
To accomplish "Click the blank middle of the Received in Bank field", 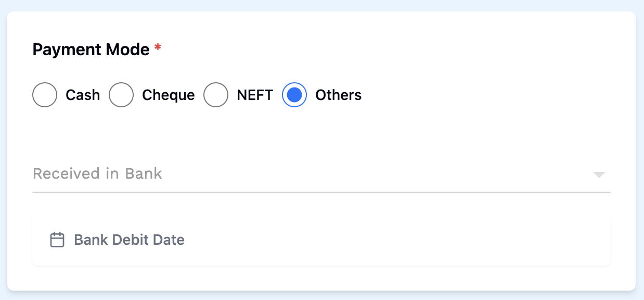I will [364, 173].
